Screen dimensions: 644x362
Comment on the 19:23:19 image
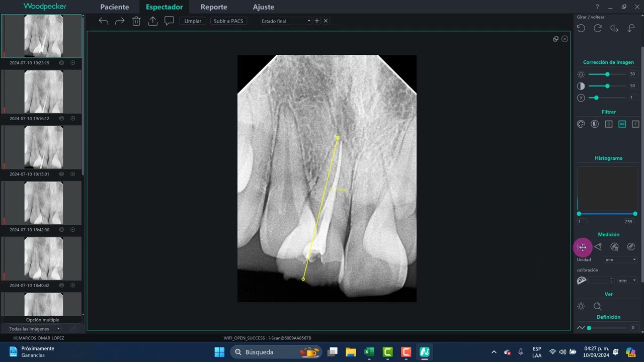(x=61, y=63)
